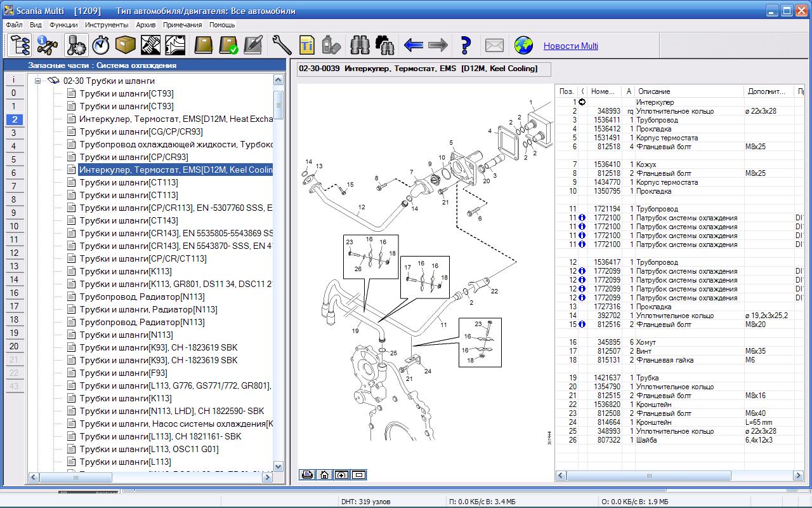
Task: Select part row 'Хомут' 345895
Action: pyautogui.click(x=679, y=342)
